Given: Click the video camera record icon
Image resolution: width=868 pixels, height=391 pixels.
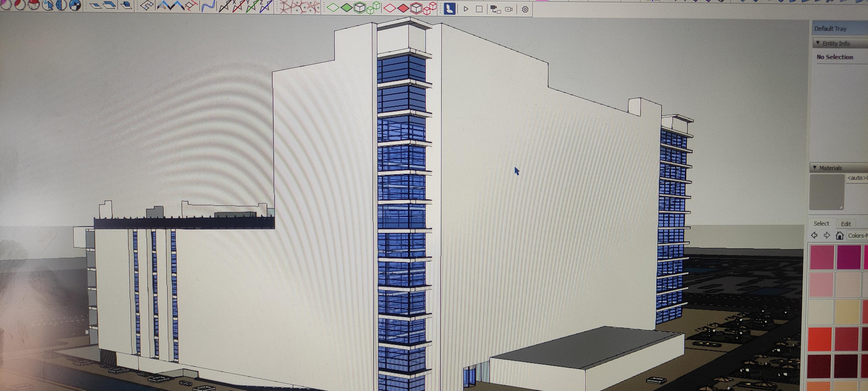Looking at the screenshot, I should [509, 10].
